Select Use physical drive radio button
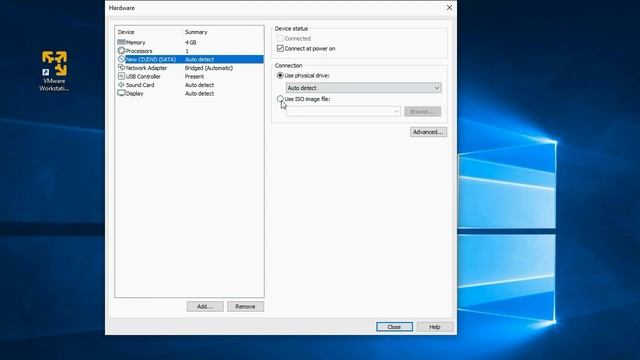Image resolution: width=640 pixels, height=360 pixels. (x=280, y=76)
